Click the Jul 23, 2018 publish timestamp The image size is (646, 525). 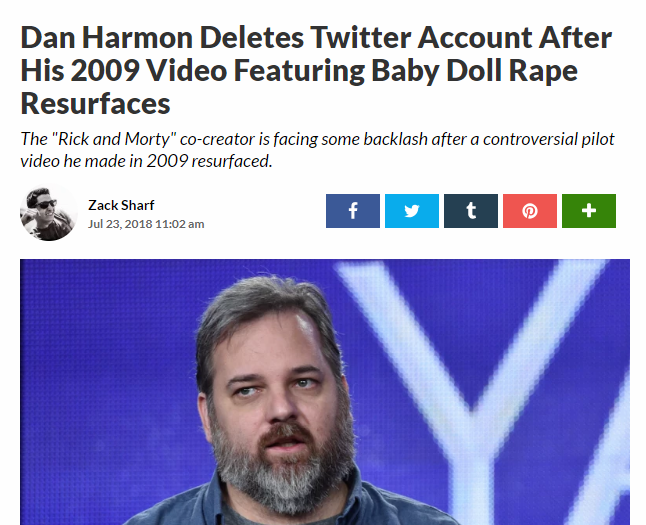(146, 223)
